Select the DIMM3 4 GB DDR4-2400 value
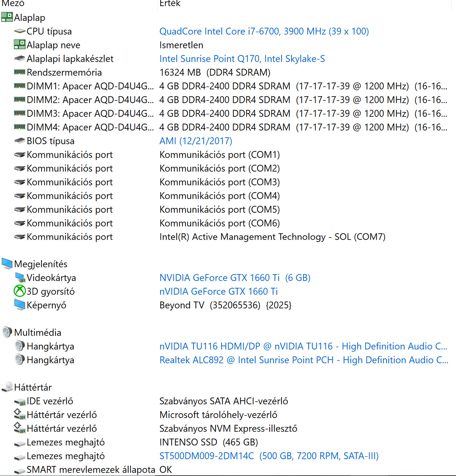Image resolution: width=456 pixels, height=476 pixels. click(x=303, y=113)
